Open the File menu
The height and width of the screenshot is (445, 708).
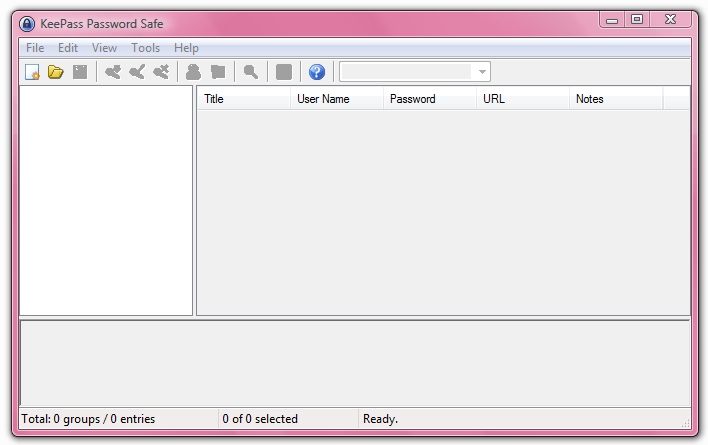click(35, 48)
